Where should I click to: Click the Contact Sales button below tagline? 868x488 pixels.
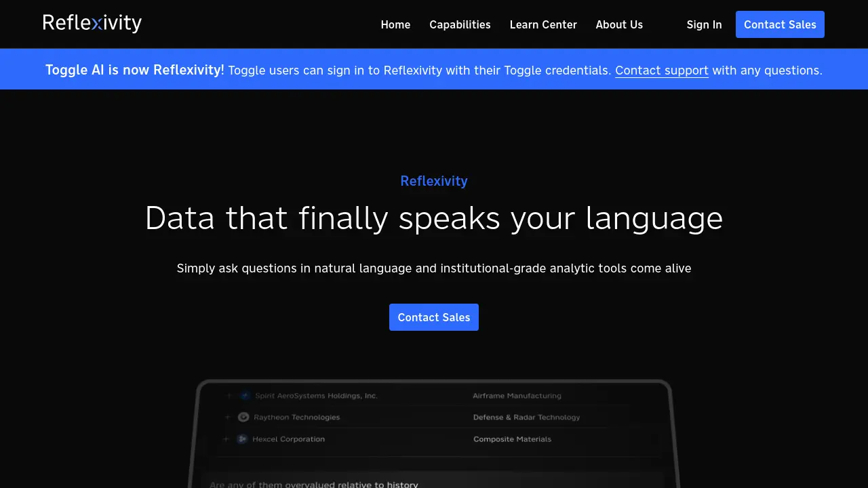click(x=434, y=317)
